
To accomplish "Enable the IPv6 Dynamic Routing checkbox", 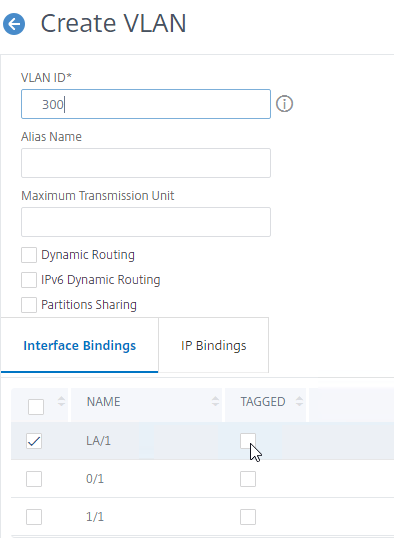I will click(29, 280).
